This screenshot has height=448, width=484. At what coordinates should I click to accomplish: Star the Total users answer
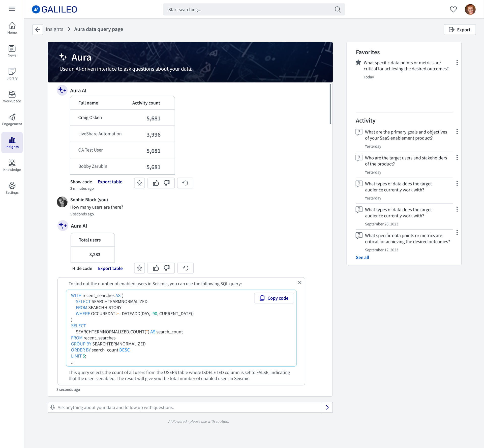tap(139, 268)
